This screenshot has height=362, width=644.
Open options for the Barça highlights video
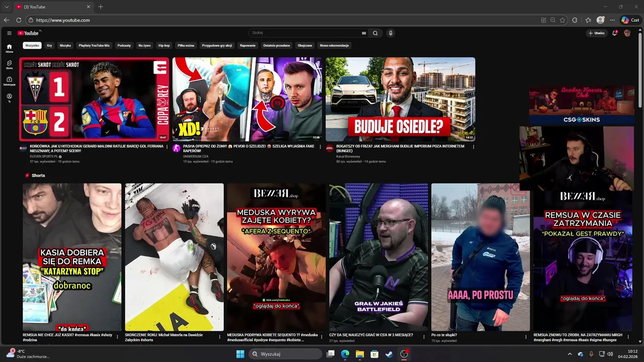(167, 147)
